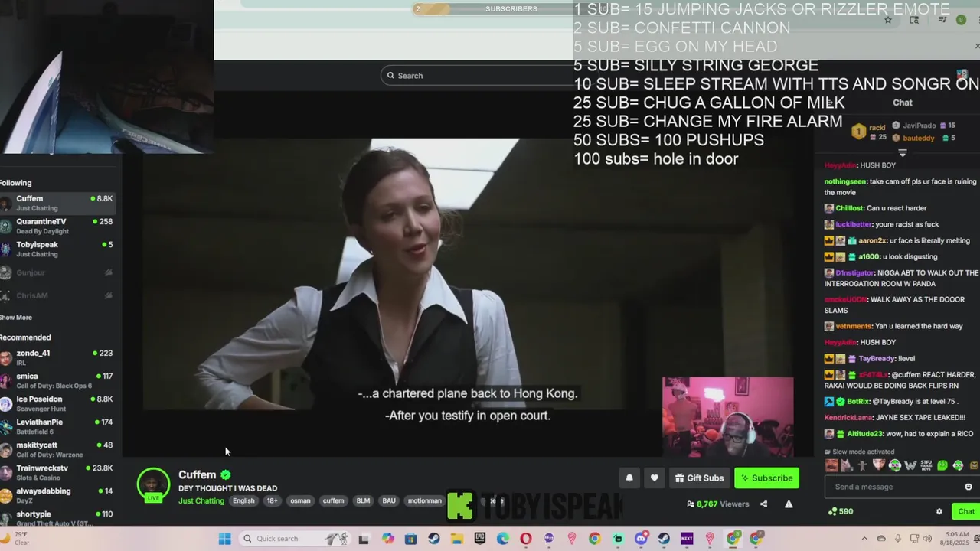
Task: Click the W emote in quick emotes
Action: point(910,465)
